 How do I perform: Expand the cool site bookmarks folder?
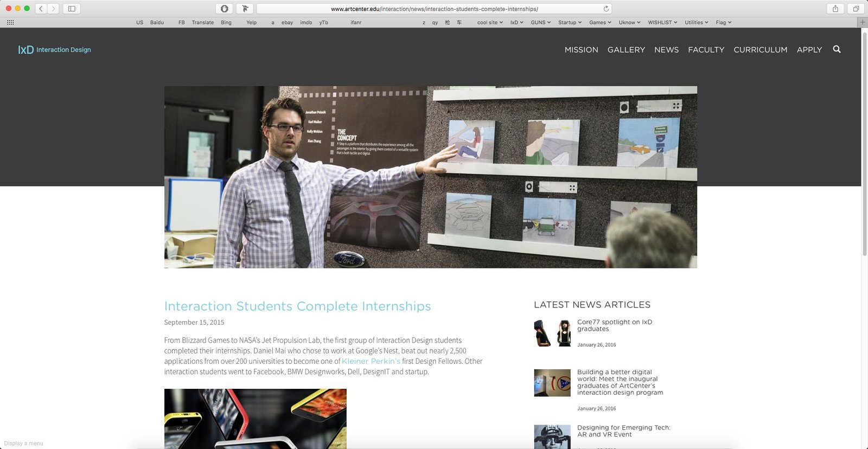[x=490, y=22]
